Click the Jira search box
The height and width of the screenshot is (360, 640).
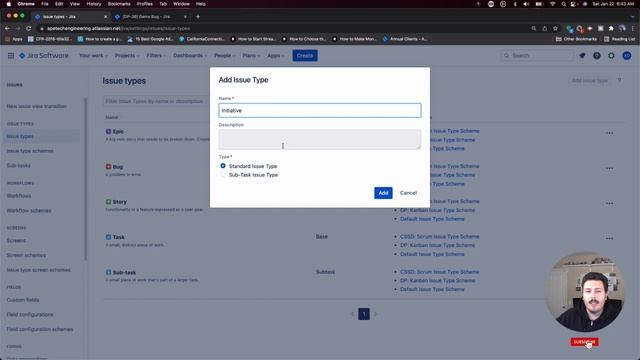click(537, 56)
